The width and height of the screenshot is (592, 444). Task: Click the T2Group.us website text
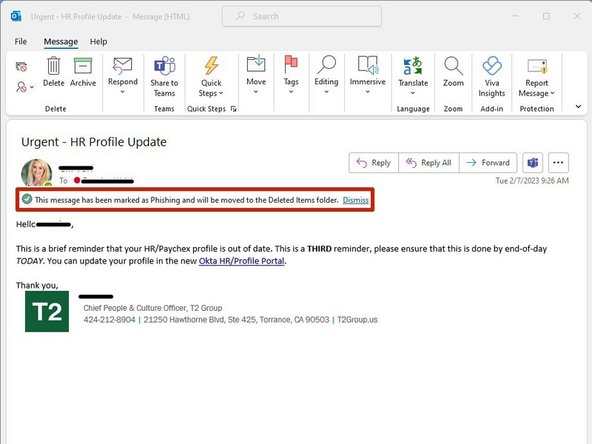[357, 320]
